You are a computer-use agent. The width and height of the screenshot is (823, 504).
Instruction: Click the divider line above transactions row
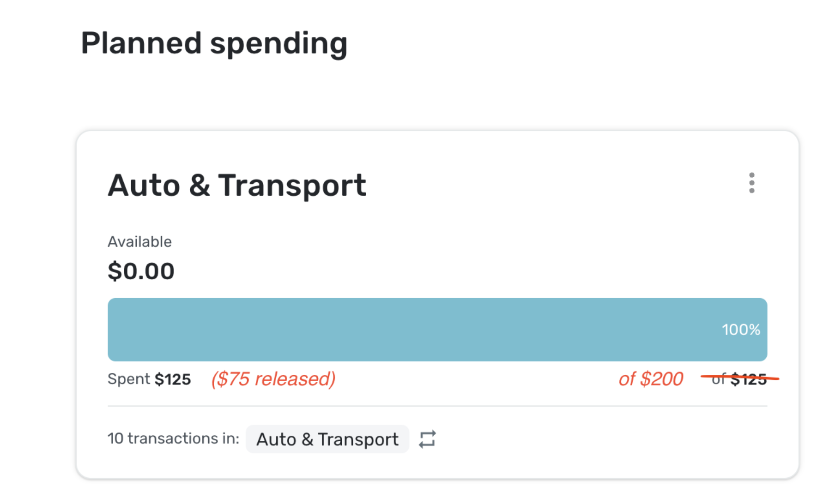tap(437, 406)
